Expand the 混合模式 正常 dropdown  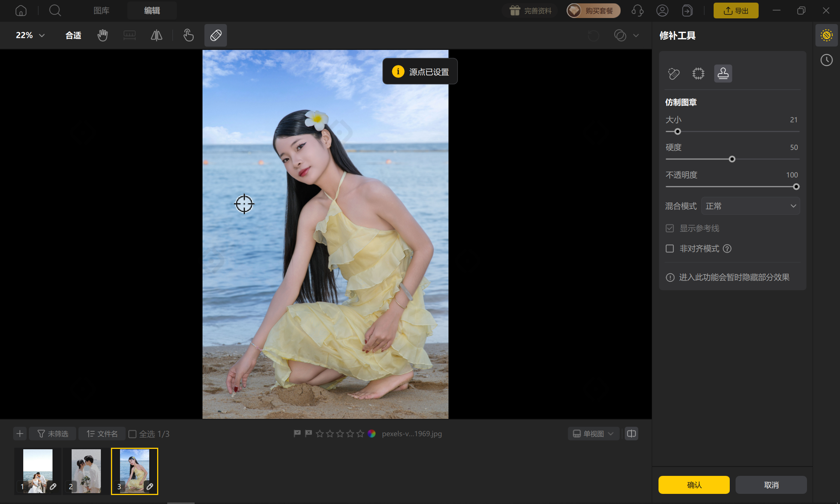pos(750,206)
